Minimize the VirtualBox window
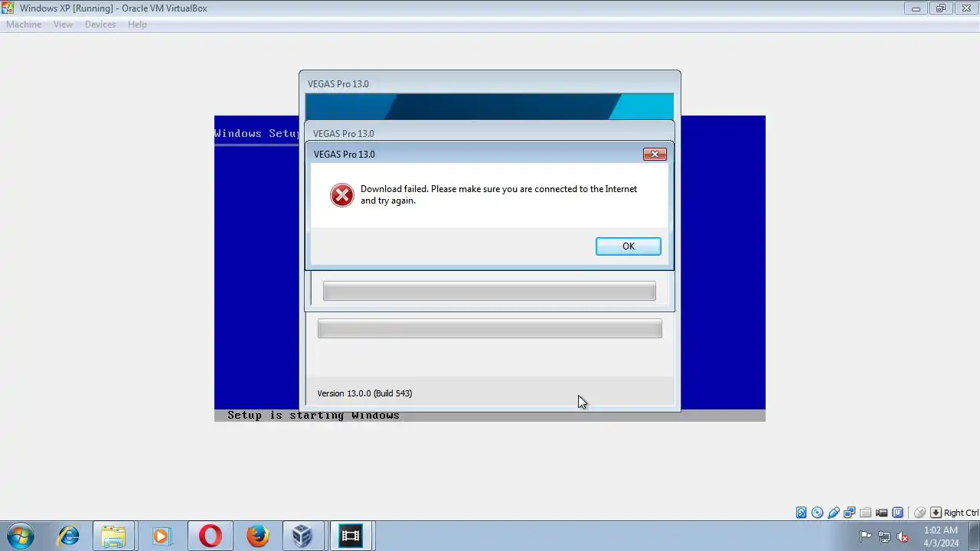The height and width of the screenshot is (551, 980). [x=916, y=8]
